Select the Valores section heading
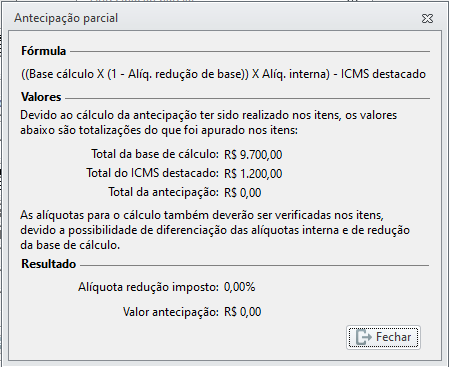Image resolution: width=449 pixels, height=367 pixels. pyautogui.click(x=41, y=97)
